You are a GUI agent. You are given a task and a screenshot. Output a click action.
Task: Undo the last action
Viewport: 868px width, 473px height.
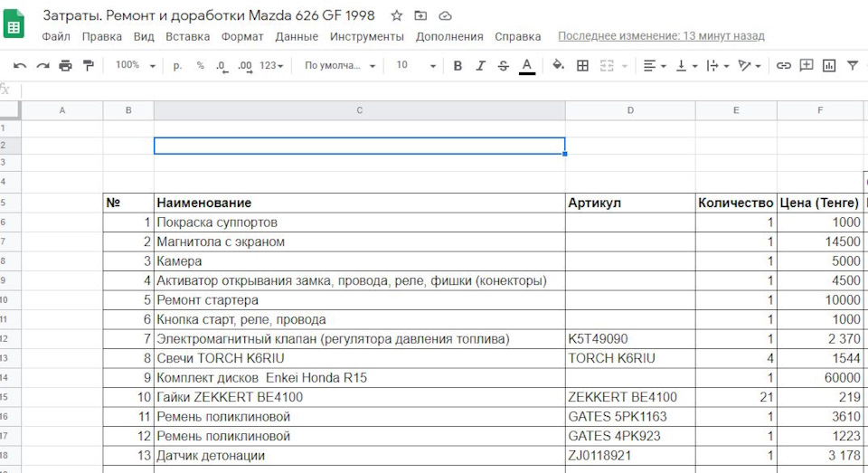coord(20,66)
